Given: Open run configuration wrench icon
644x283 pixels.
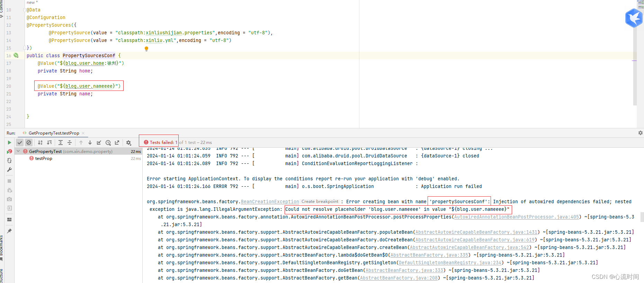Looking at the screenshot, I should pos(9,170).
